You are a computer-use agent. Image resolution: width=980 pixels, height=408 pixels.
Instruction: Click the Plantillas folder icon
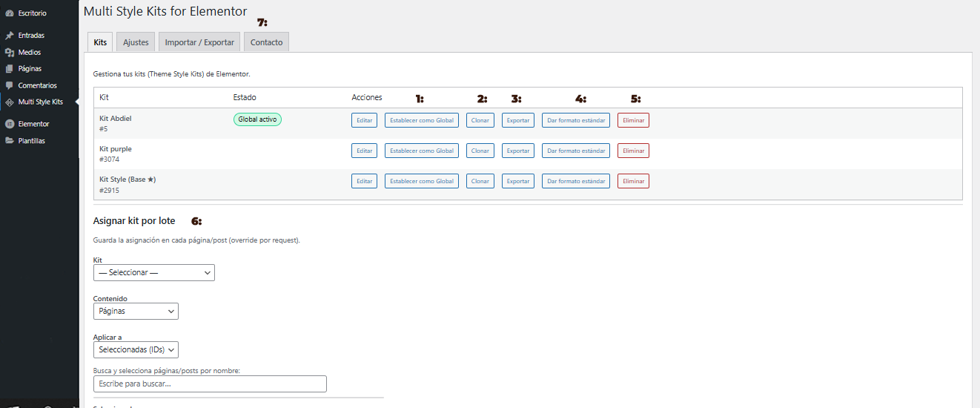[9, 140]
